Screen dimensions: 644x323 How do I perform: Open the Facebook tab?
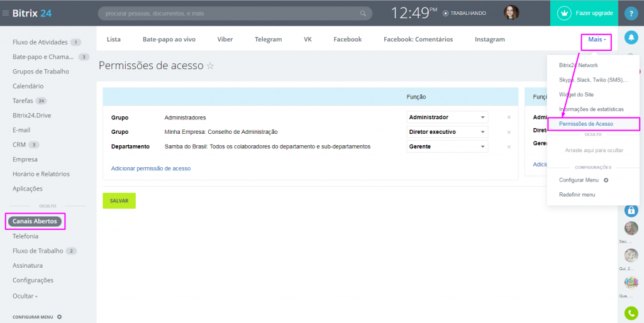(347, 40)
